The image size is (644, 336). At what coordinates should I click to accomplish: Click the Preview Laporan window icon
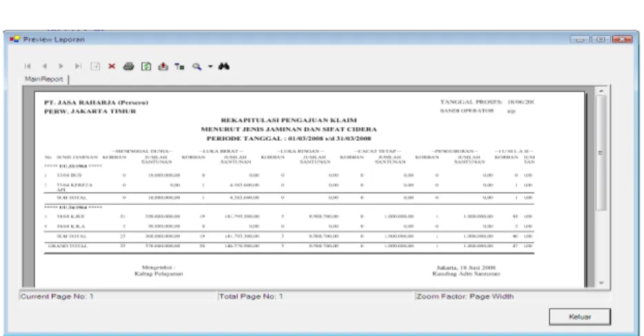(x=14, y=39)
